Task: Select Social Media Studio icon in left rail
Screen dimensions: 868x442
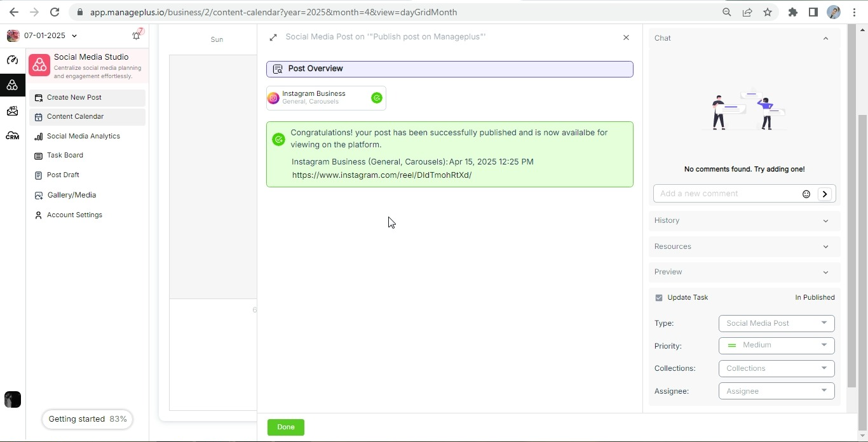Action: click(13, 85)
